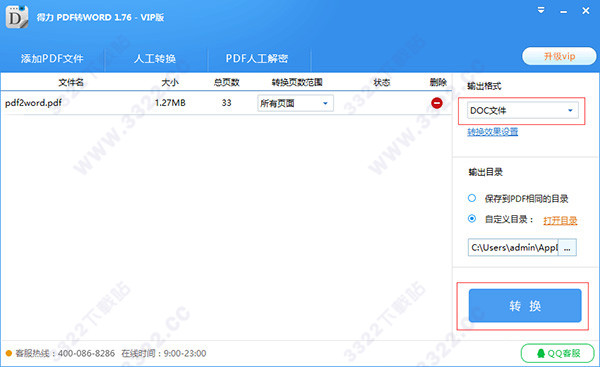Click the 1.27MB size cell
Image resolution: width=600 pixels, height=367 pixels.
[170, 103]
